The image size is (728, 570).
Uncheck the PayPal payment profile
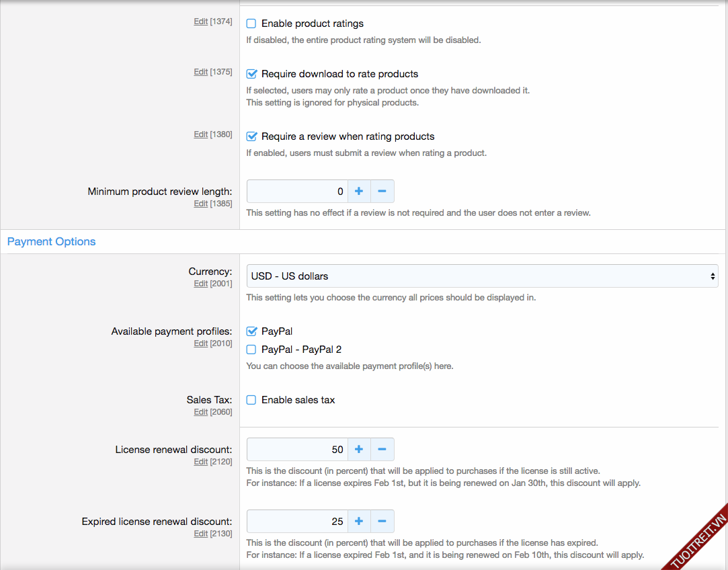251,331
